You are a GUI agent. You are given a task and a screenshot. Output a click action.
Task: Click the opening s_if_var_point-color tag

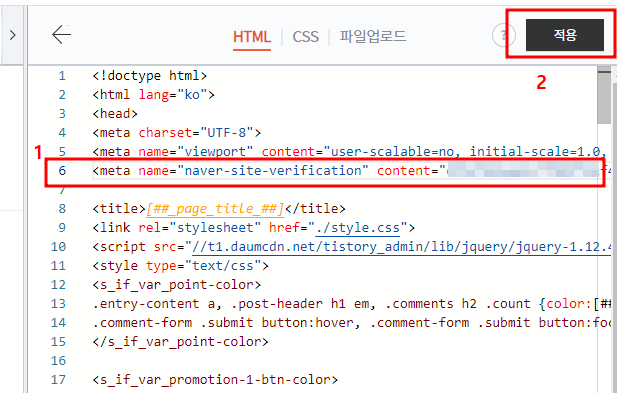pyautogui.click(x=177, y=284)
